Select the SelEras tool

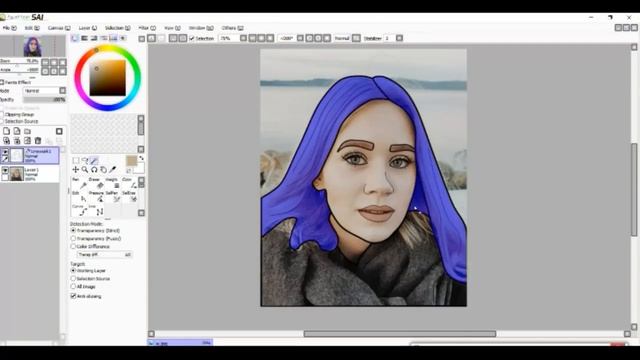pyautogui.click(x=129, y=197)
